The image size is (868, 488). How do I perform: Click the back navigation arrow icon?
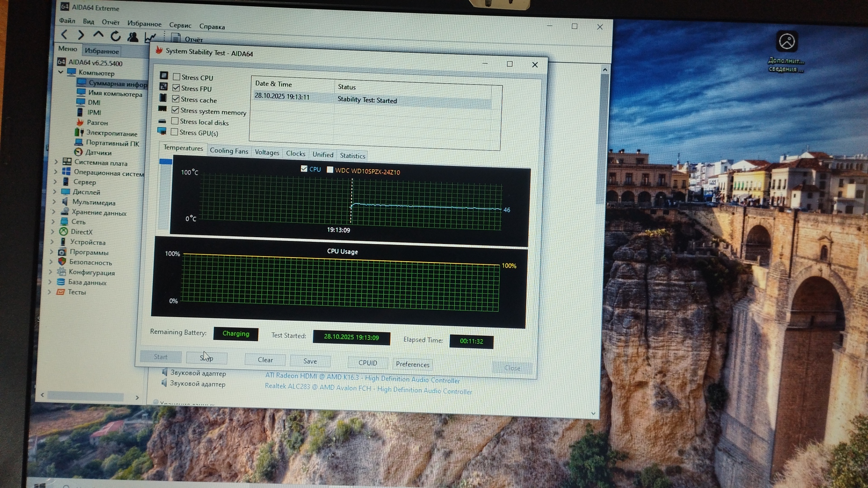65,35
